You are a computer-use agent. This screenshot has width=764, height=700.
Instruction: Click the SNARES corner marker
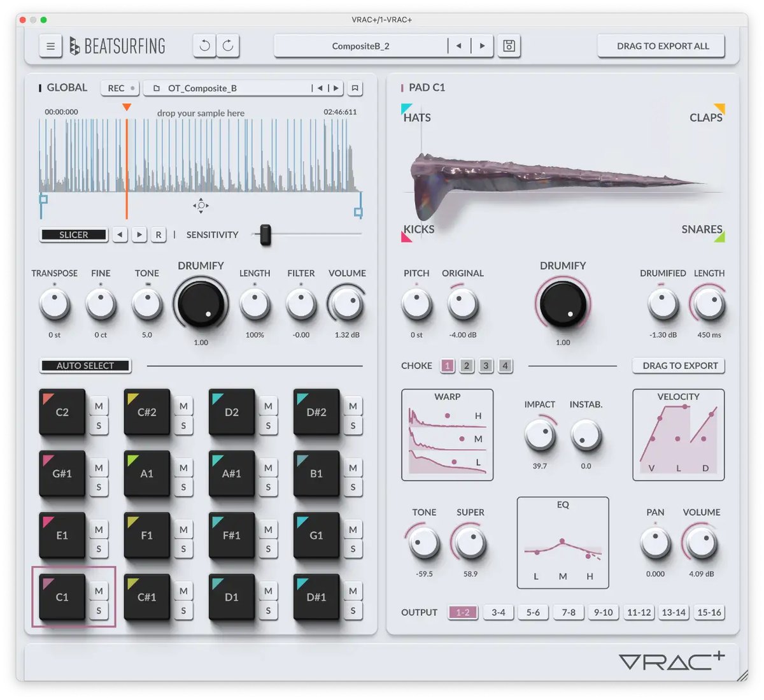(x=719, y=237)
